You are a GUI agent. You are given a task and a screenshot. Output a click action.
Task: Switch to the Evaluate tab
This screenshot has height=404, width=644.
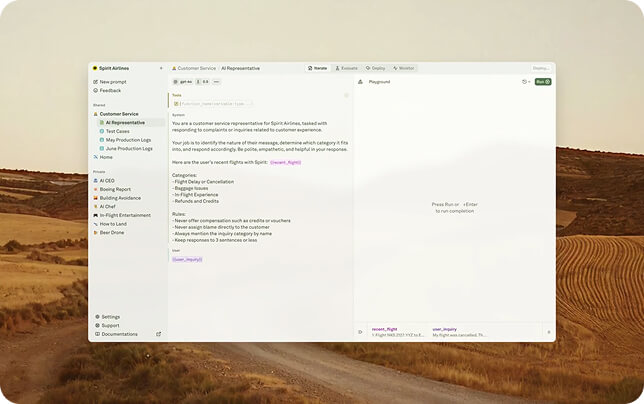pos(347,68)
